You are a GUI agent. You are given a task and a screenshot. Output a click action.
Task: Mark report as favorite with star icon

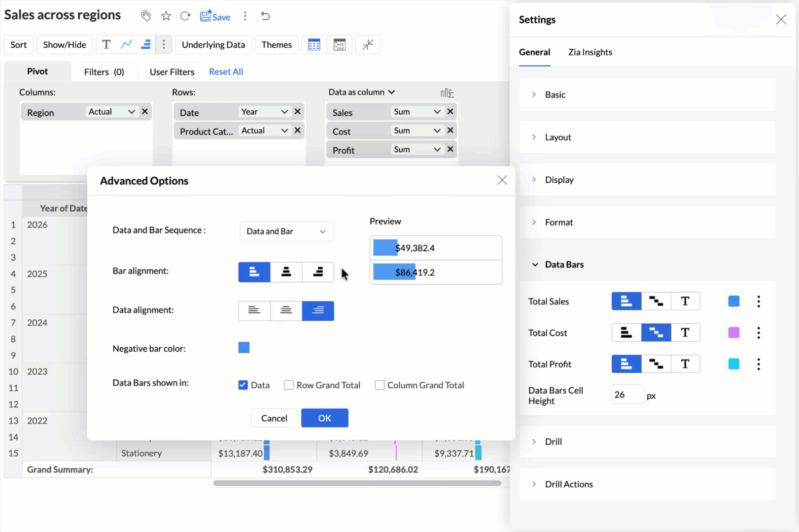click(166, 16)
